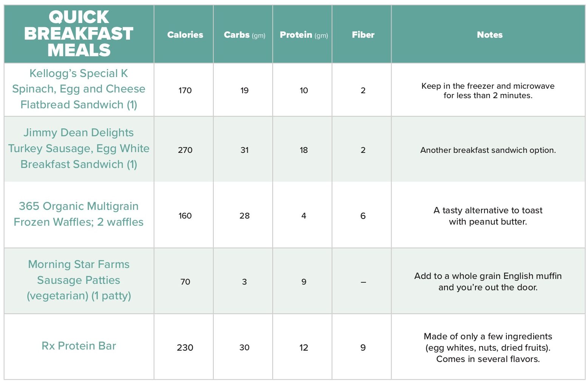Click 365 Organic Multigrain Frozen Waffles
The width and height of the screenshot is (588, 385).
(79, 214)
